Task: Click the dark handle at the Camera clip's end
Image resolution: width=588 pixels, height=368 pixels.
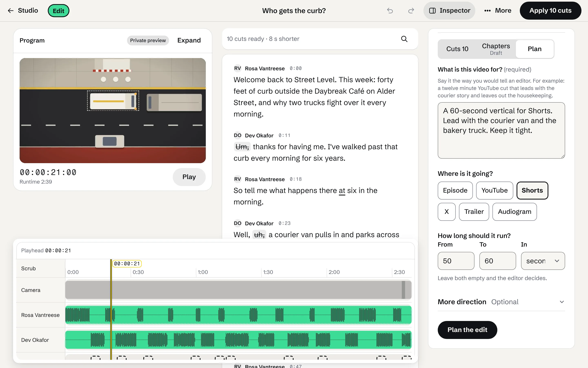Action: click(403, 290)
